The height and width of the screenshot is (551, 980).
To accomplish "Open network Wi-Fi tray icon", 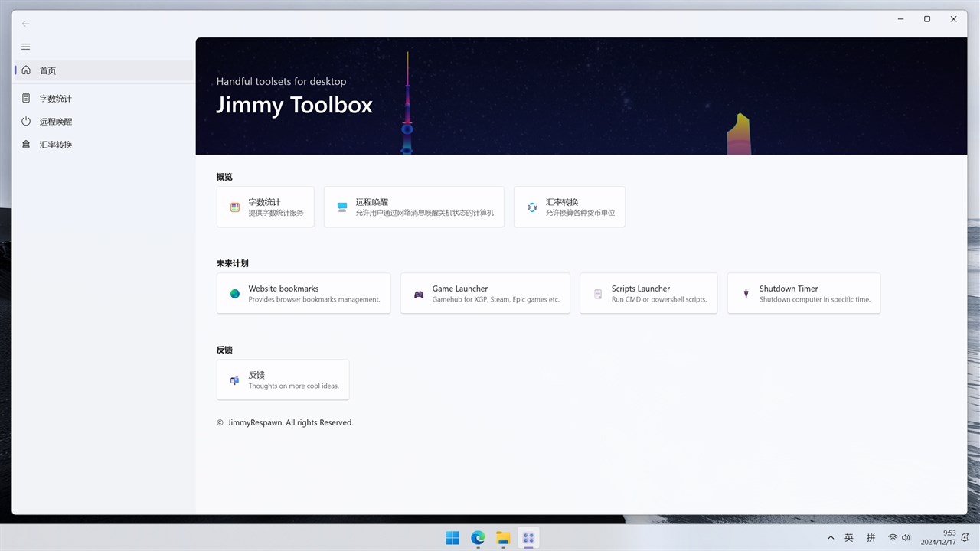I will tap(893, 538).
